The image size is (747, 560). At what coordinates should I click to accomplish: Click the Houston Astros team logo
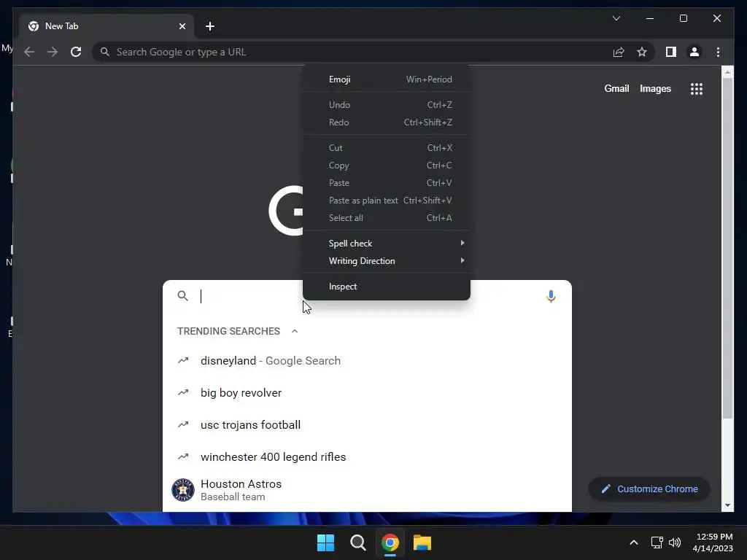(x=183, y=490)
